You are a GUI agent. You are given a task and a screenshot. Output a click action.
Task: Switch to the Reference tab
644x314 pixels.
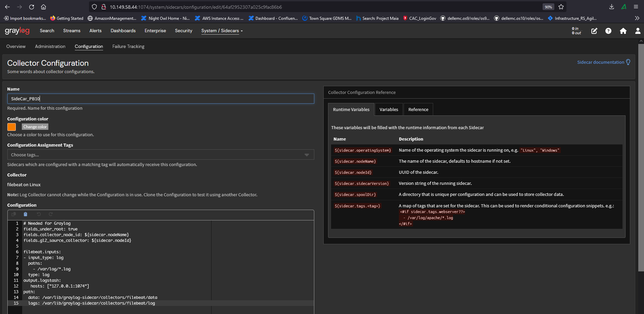(x=418, y=110)
